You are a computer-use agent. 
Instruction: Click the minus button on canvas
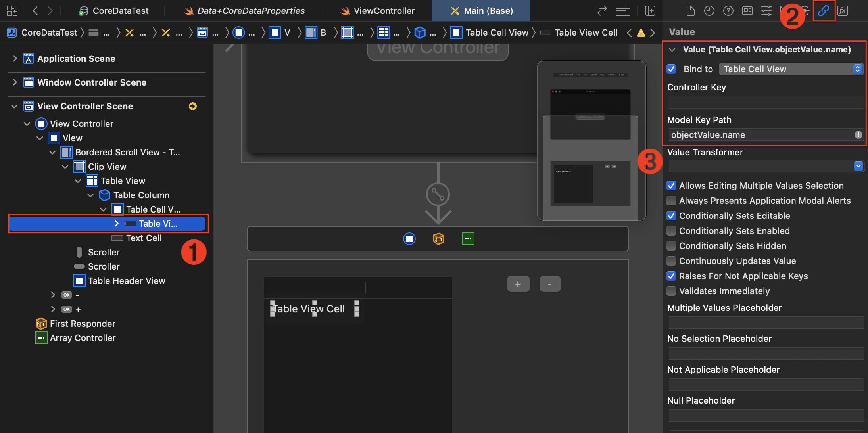550,284
